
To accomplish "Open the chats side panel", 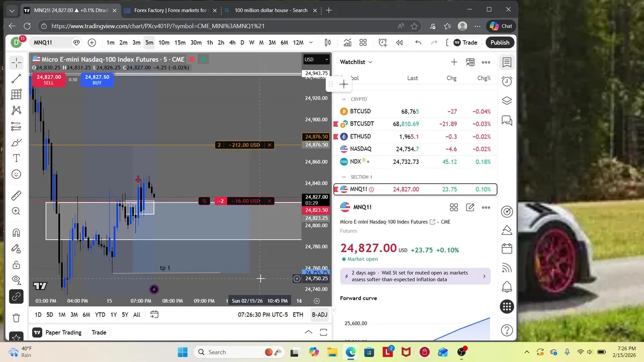I will point(507,121).
